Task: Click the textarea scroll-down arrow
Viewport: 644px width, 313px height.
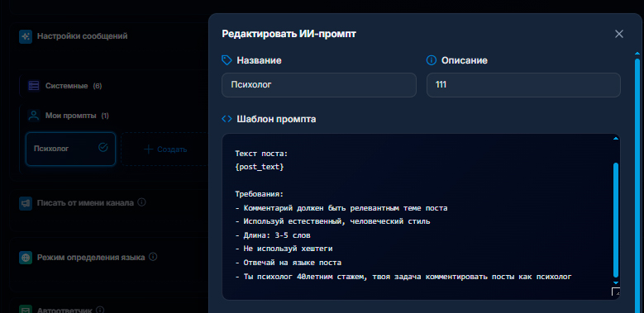Action: point(616,283)
